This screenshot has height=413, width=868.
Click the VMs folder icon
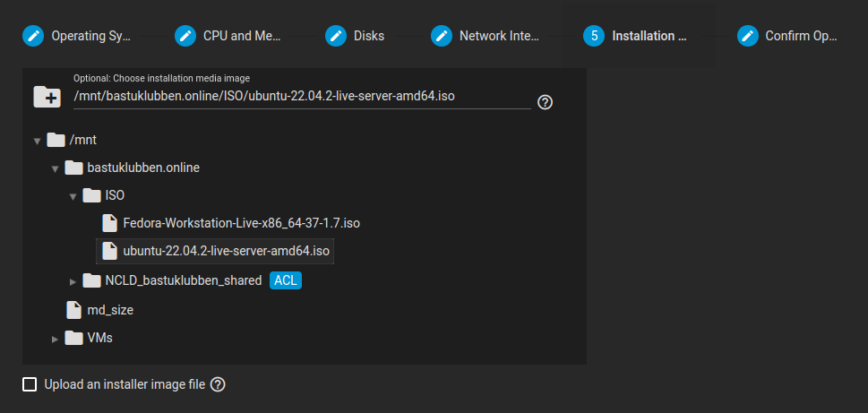point(73,338)
